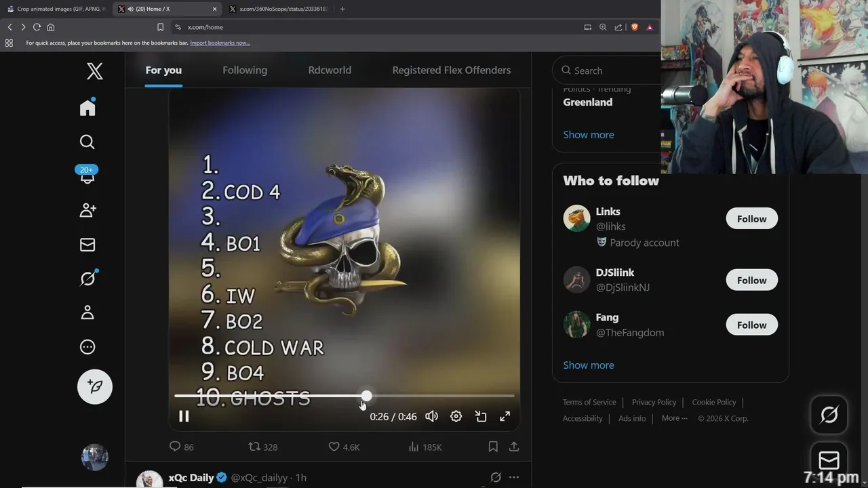The width and height of the screenshot is (868, 488).
Task: Show more trending topics
Action: (x=589, y=134)
